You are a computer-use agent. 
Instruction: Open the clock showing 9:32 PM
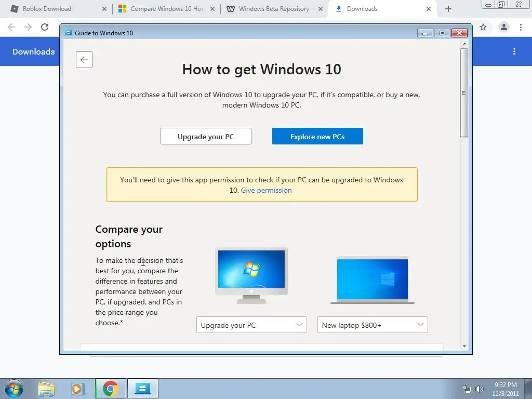[x=506, y=389]
